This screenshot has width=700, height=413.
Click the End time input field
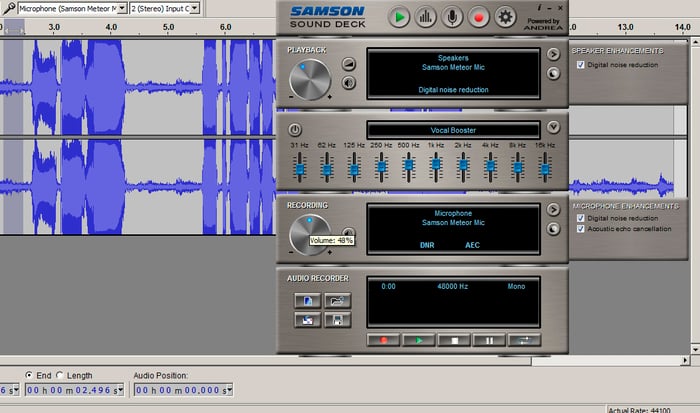pos(74,390)
